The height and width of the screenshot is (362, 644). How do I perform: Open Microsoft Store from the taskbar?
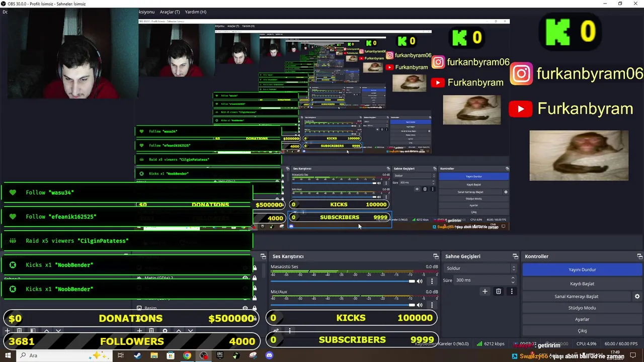[171, 355]
